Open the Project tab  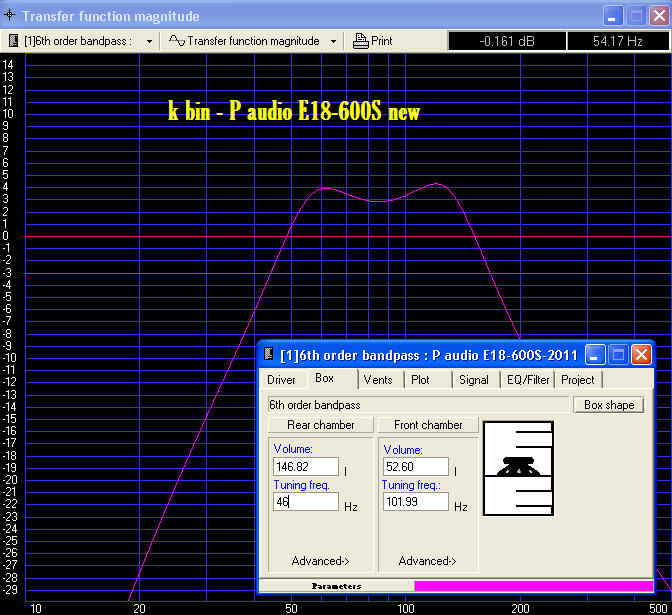click(x=577, y=380)
